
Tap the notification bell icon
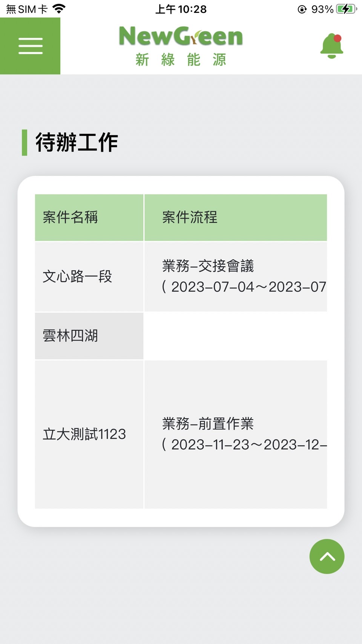click(331, 46)
